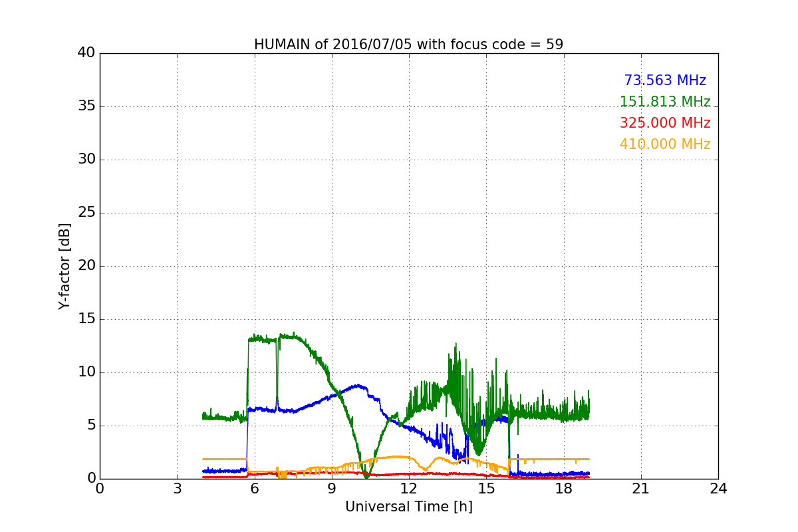Click the plot title 'HUMAIN of 2016/07/05 with focus code = 59'
The image size is (798, 532).
point(408,45)
